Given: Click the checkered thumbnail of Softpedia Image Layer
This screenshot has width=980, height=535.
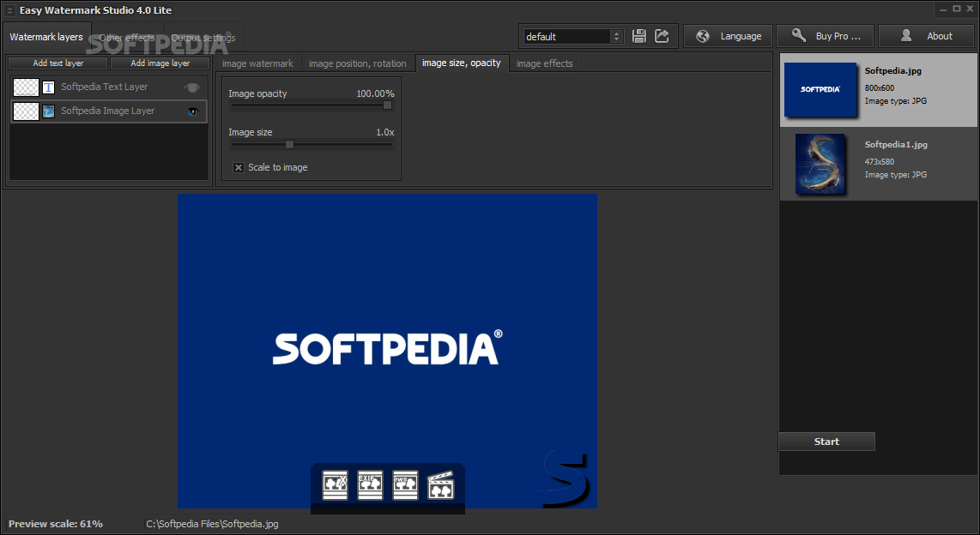Looking at the screenshot, I should (26, 111).
